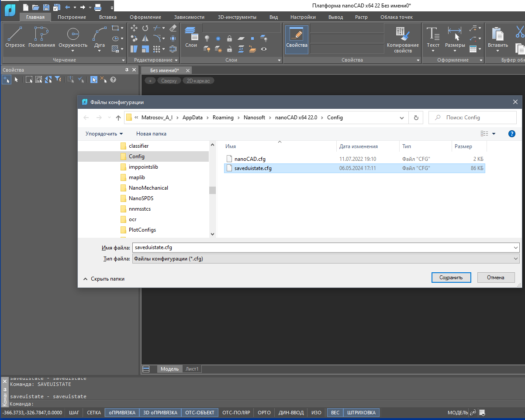525x420 pixels.
Task: Click the freeze layer snowflake icon
Action: tap(218, 38)
